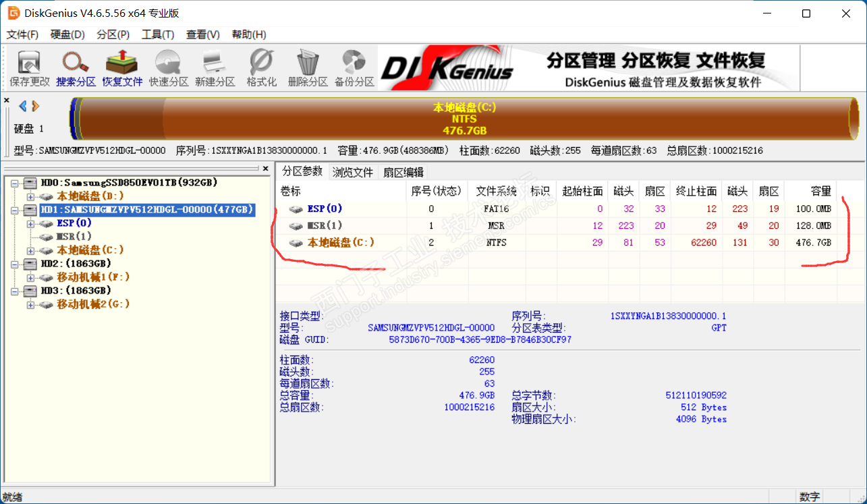Viewport: 867px width, 504px height.
Task: Open the 文件(F) menu
Action: (x=22, y=34)
